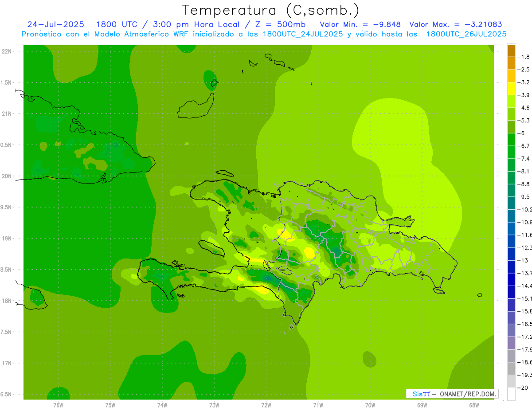Select the 'Valor Min. = -9.848' readout
532x411 pixels.
pos(360,24)
